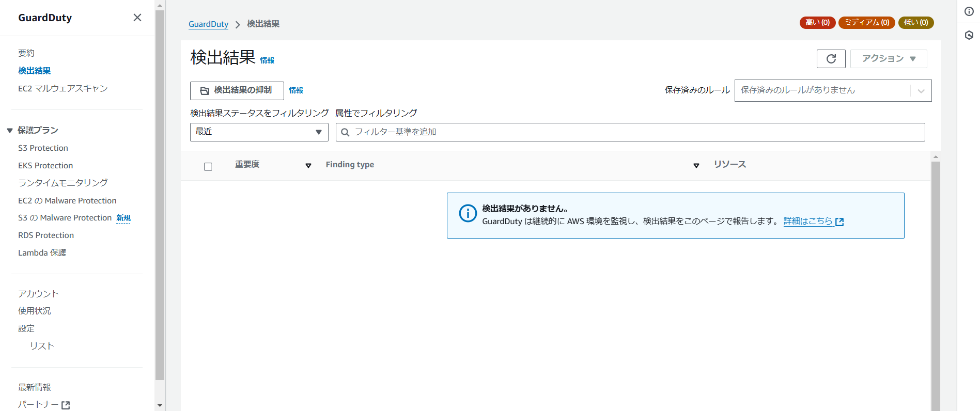Click the refresh findings icon button
Viewport: 980px width, 411px height.
coord(831,59)
